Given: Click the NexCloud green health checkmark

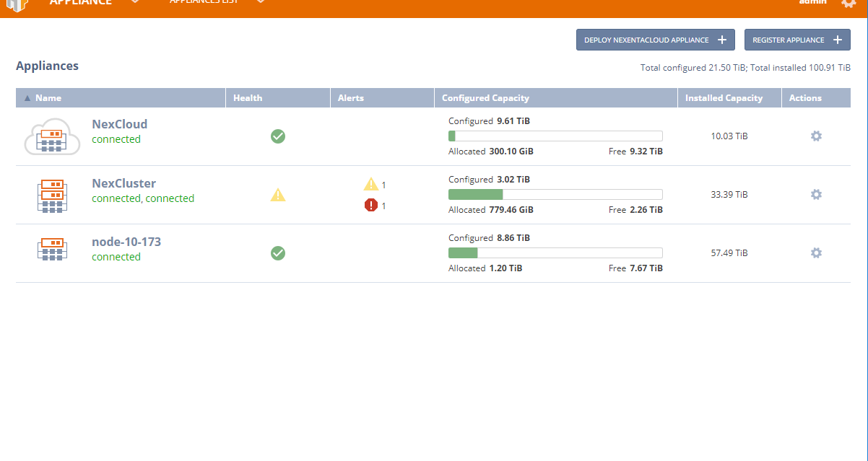Looking at the screenshot, I should (278, 136).
